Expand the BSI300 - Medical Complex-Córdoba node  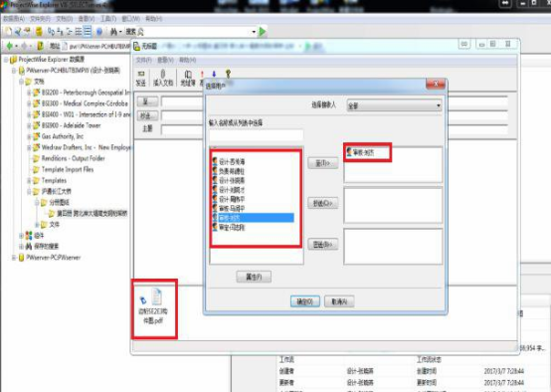29,103
